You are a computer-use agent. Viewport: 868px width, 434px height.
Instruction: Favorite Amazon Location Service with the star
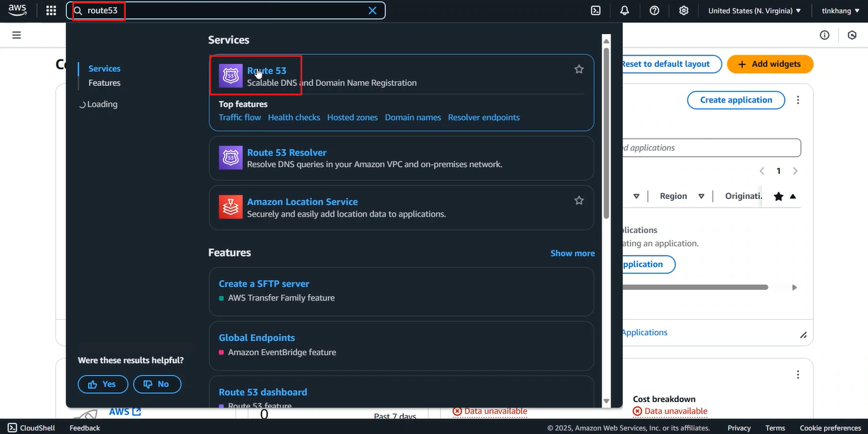tap(579, 200)
